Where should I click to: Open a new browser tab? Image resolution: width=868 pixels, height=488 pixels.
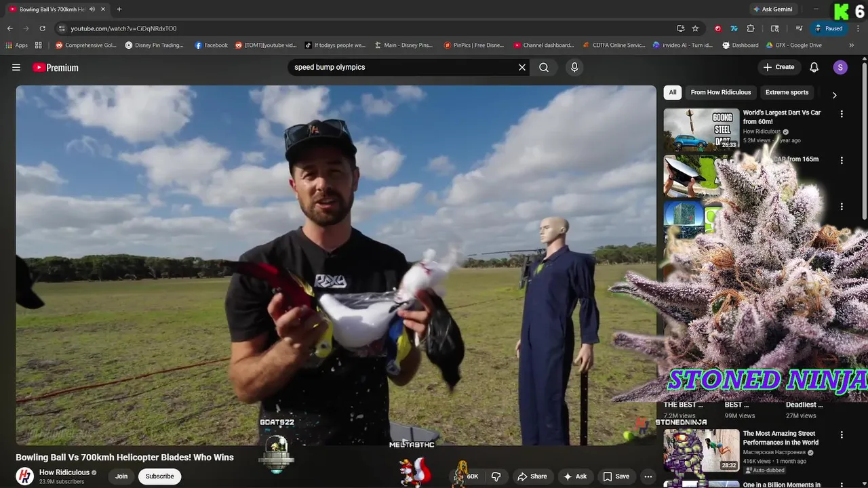(119, 9)
